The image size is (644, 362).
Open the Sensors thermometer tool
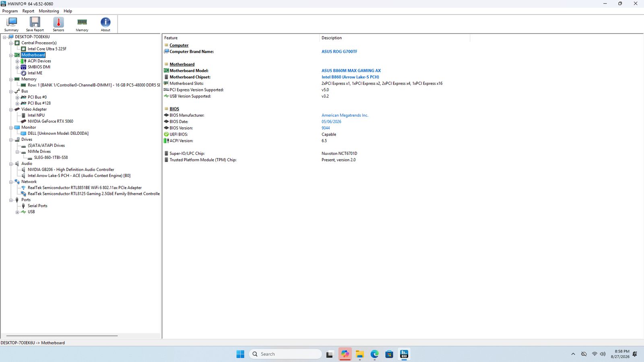[x=58, y=24]
